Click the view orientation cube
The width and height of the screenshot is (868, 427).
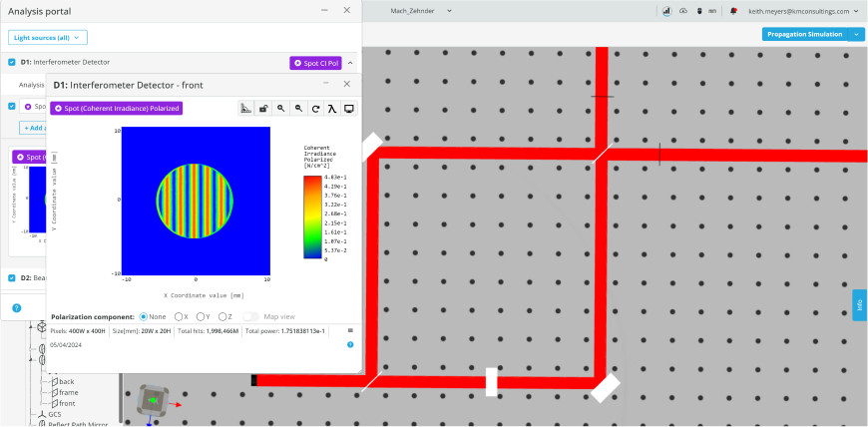pos(151,399)
